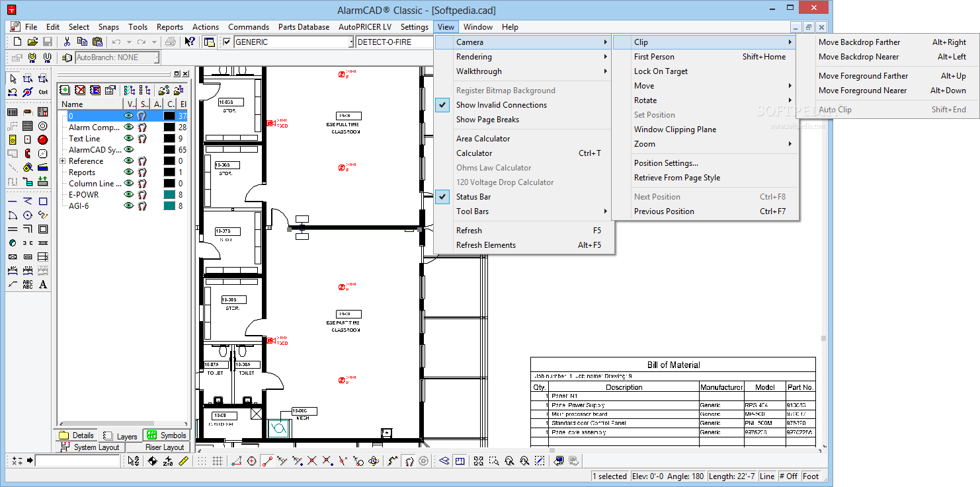
Task: Click the yellow ruler measure icon
Action: click(x=184, y=461)
